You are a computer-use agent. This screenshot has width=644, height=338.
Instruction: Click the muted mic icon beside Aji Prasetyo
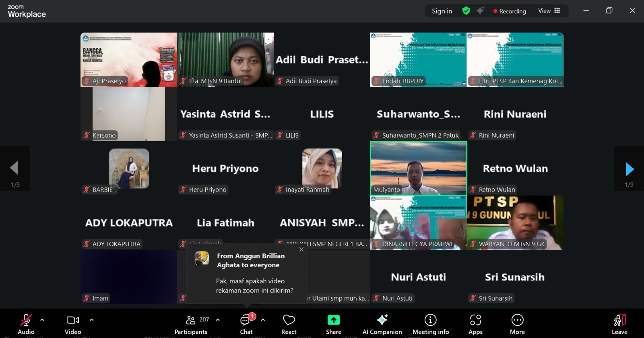[x=86, y=81]
